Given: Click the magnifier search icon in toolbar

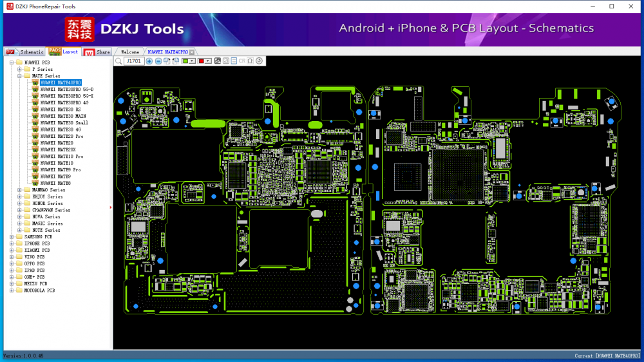Looking at the screenshot, I should [118, 61].
